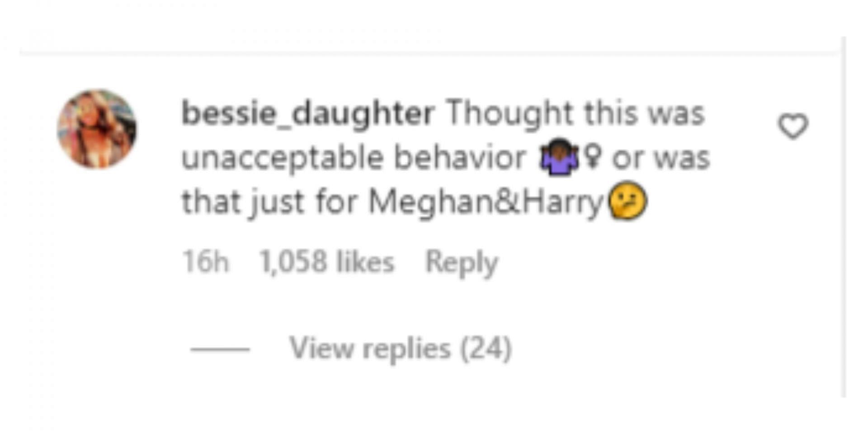Reply to bessie_daughter's comment
The height and width of the screenshot is (434, 868).
pyautogui.click(x=462, y=262)
